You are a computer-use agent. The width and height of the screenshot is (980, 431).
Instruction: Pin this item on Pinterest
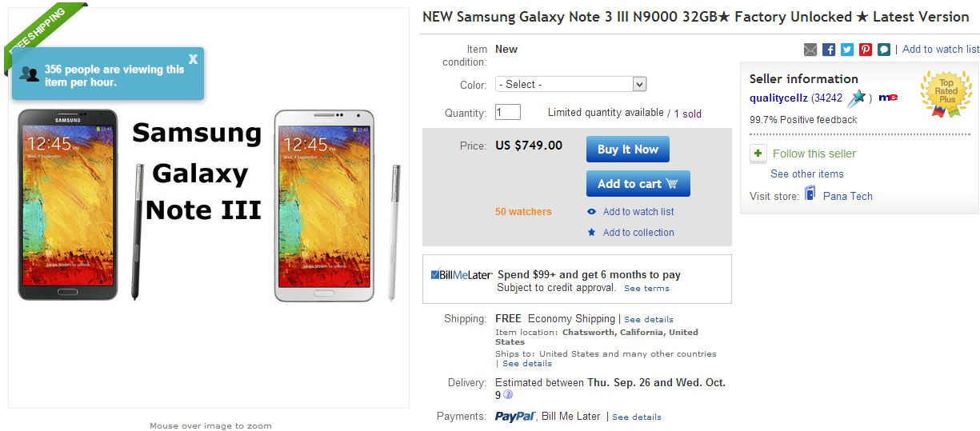click(866, 50)
